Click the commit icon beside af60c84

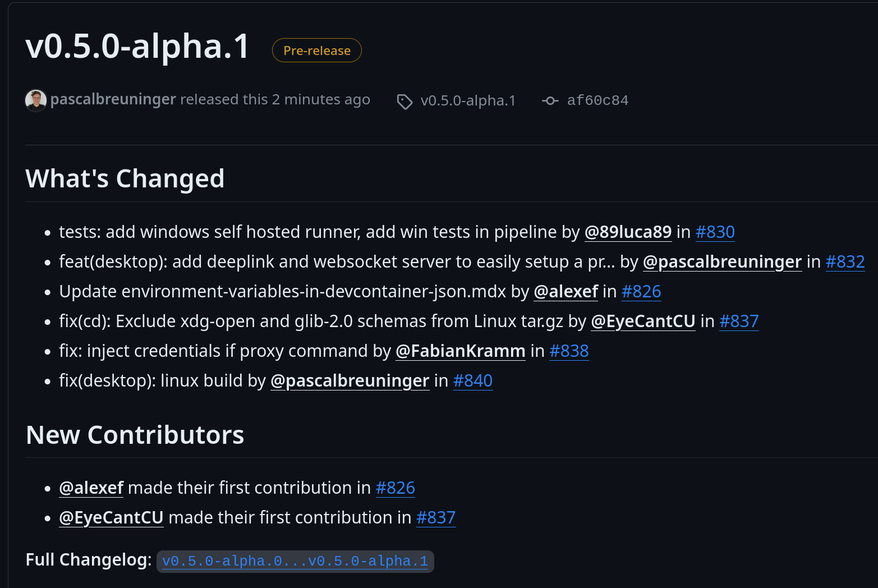pos(550,101)
